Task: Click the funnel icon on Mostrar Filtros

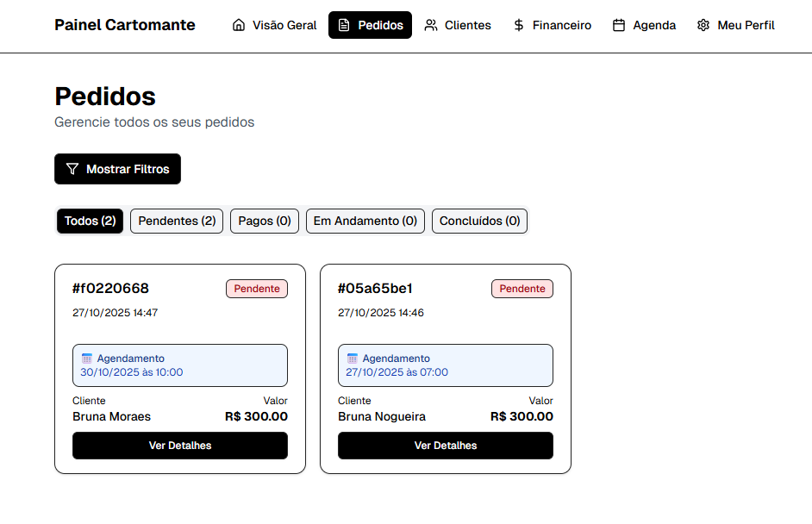Action: pyautogui.click(x=72, y=169)
